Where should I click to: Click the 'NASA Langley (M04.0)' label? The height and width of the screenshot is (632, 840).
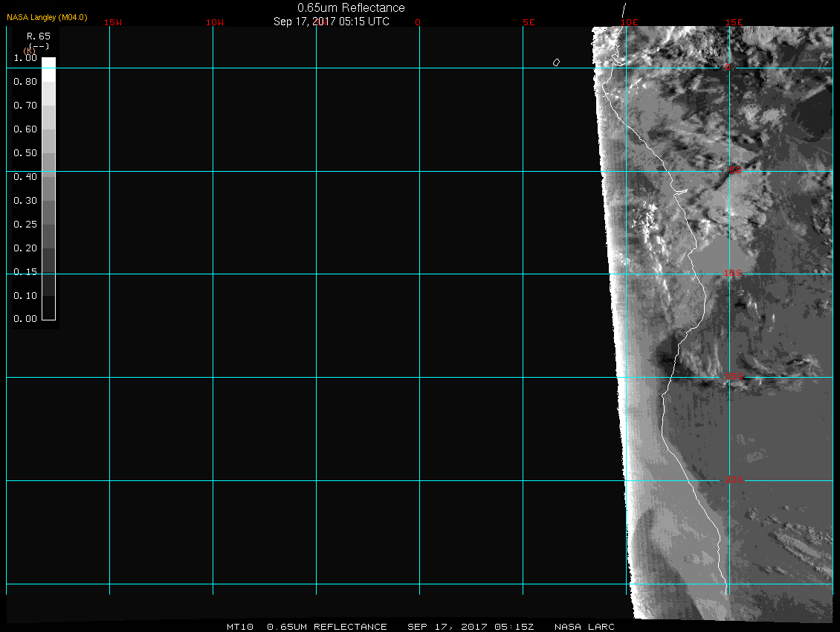47,17
